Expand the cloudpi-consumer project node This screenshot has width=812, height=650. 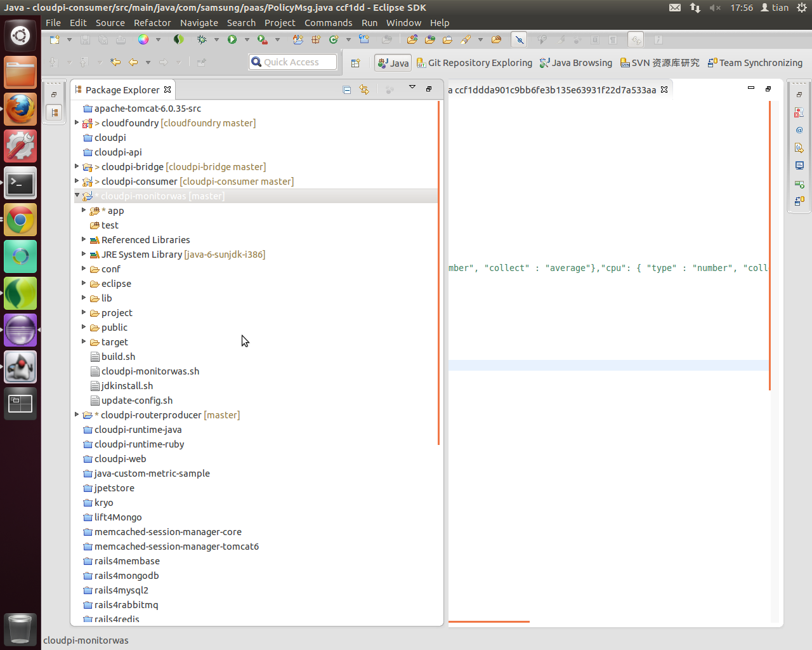pos(77,181)
